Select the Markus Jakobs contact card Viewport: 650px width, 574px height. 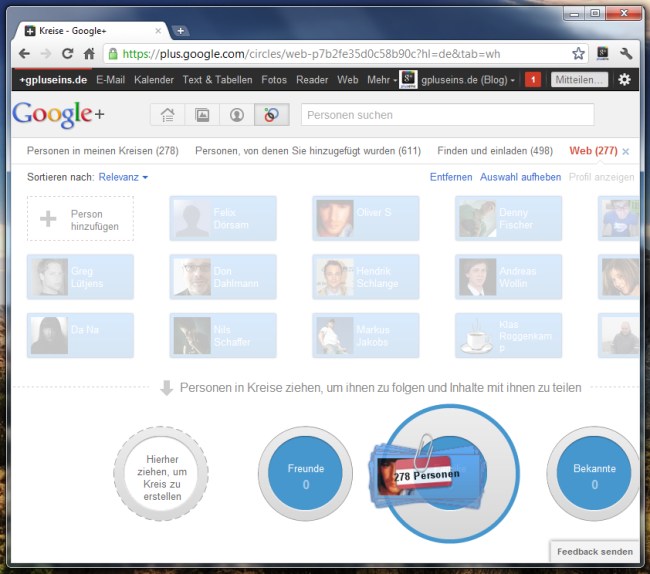(x=366, y=335)
